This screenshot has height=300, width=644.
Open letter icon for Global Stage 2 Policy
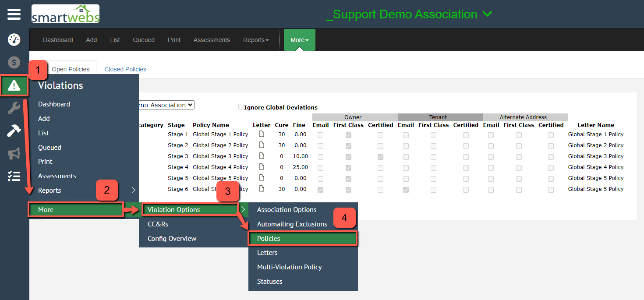click(x=262, y=145)
